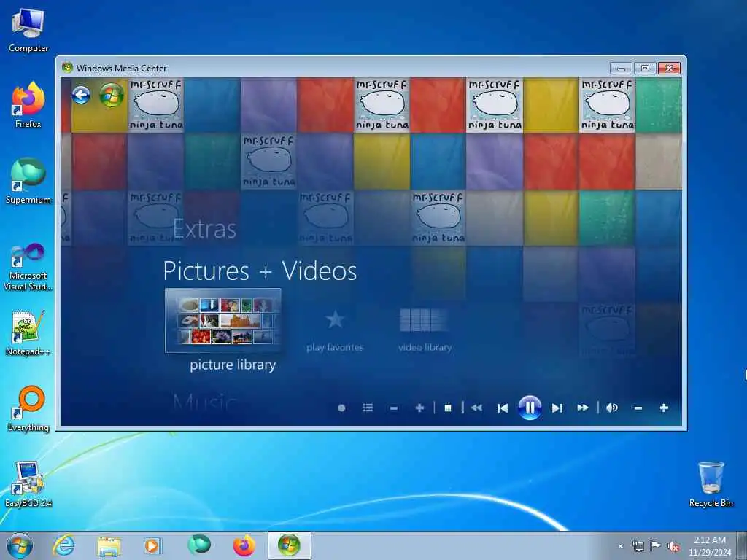Image resolution: width=747 pixels, height=560 pixels.
Task: Open the Action Center flag icon
Action: coord(656,546)
